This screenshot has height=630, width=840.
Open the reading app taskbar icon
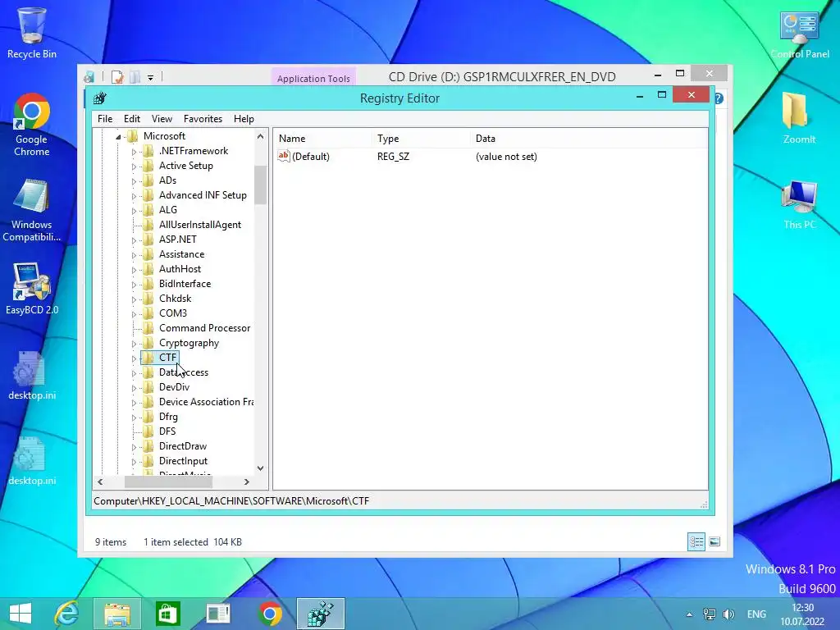click(218, 614)
